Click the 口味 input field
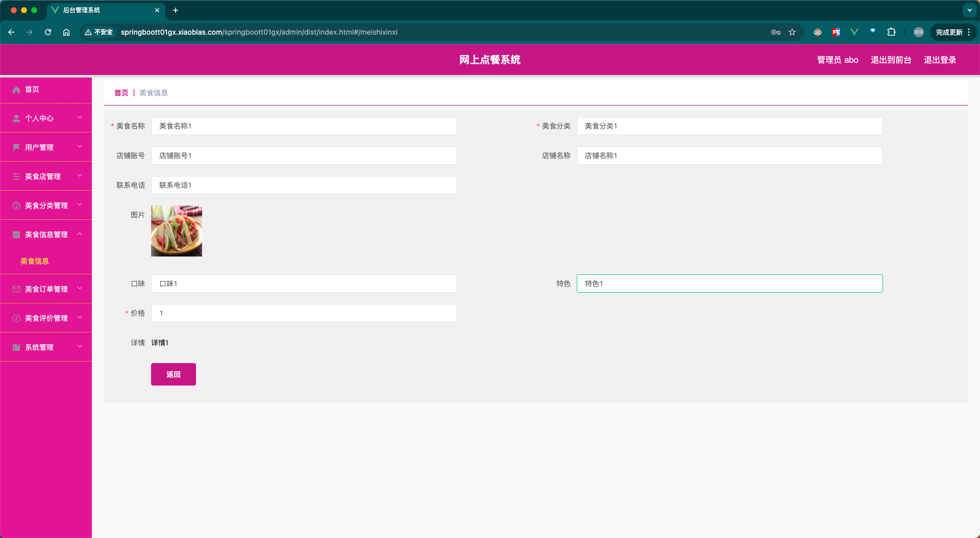 click(x=304, y=284)
